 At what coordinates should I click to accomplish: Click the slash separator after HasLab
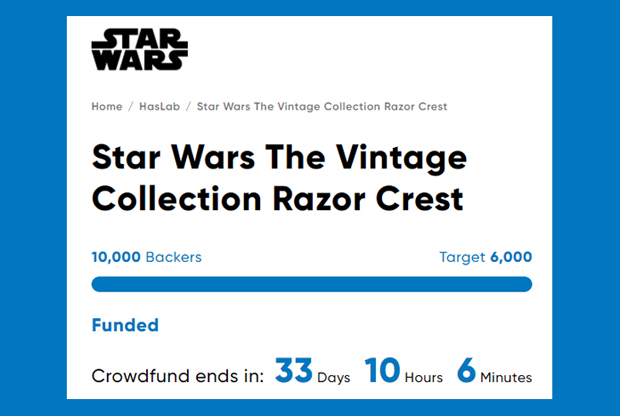[187, 106]
